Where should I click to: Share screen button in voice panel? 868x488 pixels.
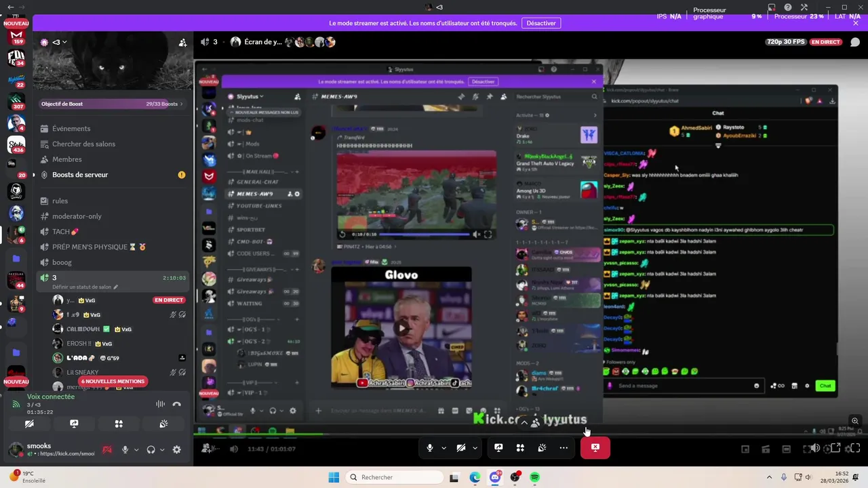click(74, 424)
